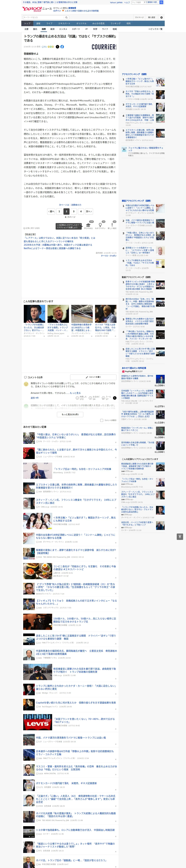Share the article on Facebook

tap(62, 47)
